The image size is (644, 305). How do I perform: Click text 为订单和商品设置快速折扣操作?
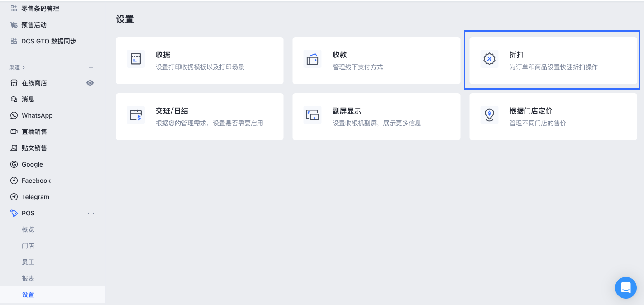tap(553, 67)
